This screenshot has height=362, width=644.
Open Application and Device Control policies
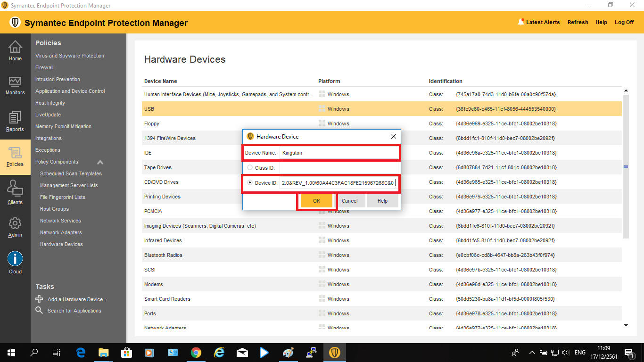[70, 91]
